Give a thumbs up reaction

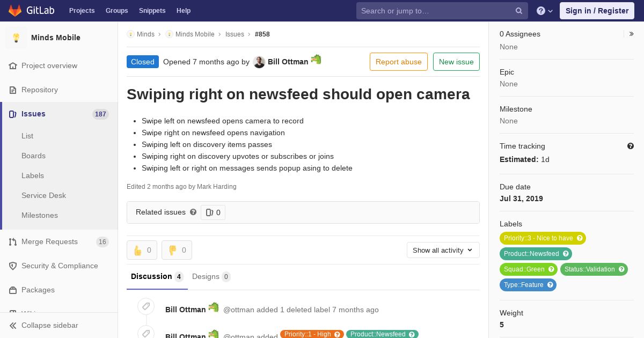tap(142, 250)
